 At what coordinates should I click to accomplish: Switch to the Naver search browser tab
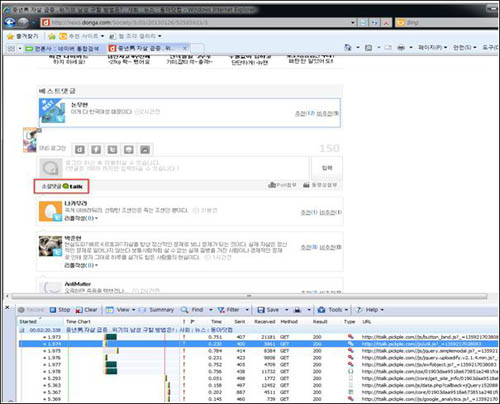[x=62, y=48]
